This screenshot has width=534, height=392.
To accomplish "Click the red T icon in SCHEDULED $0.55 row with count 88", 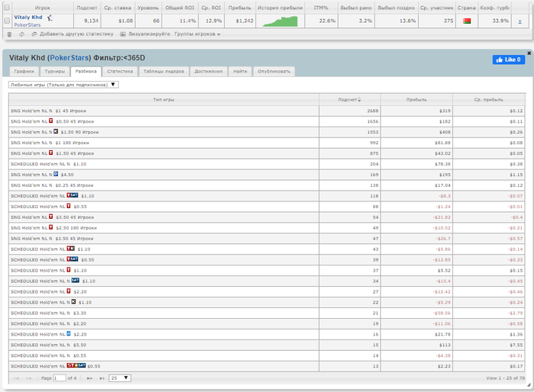I will pos(69,206).
